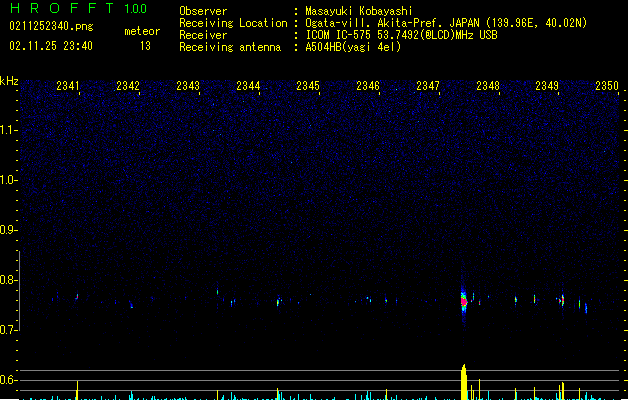Click the HROFFT 1.0.0 title text
The image size is (629, 400).
click(x=79, y=8)
